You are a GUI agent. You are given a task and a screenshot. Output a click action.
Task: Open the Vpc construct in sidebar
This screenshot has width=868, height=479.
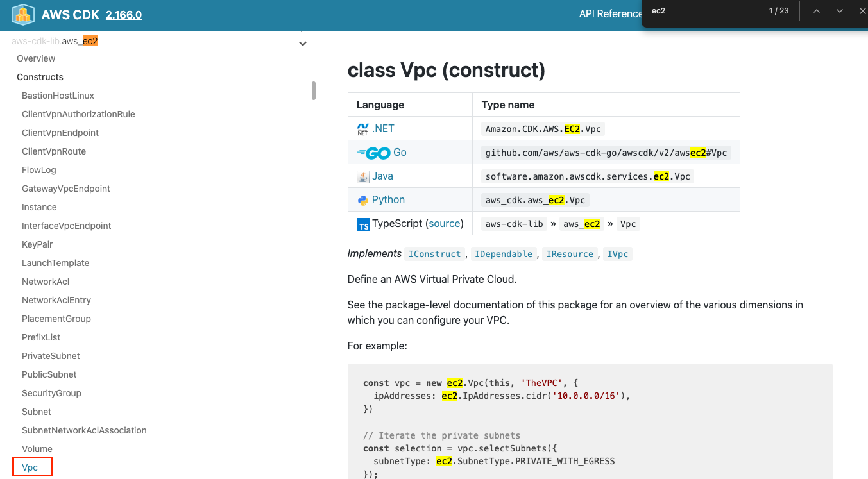coord(30,467)
